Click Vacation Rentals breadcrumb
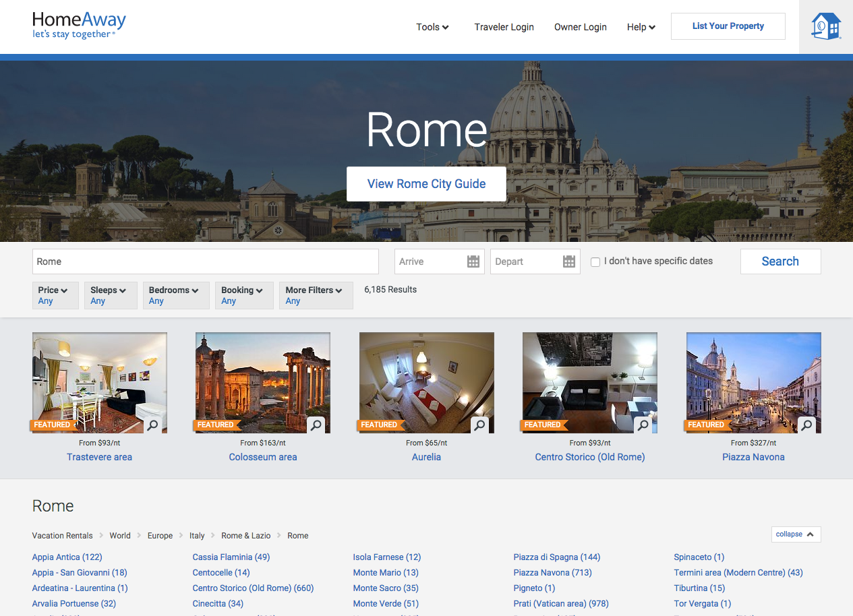853x616 pixels. click(x=63, y=536)
